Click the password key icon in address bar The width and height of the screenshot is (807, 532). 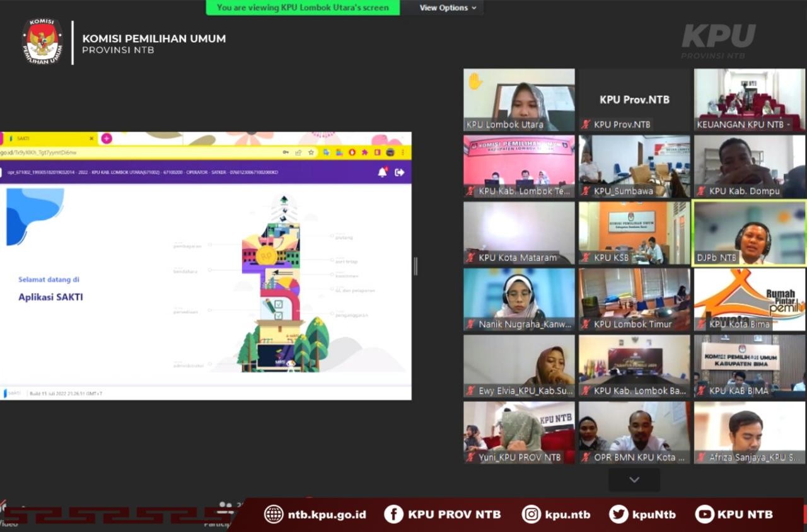[286, 153]
